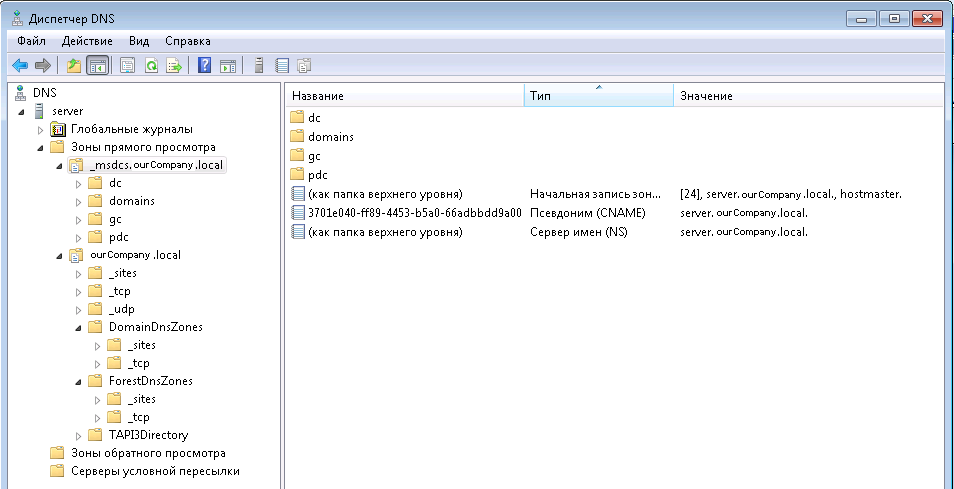Click the Properties toolbar icon
The width and height of the screenshot is (954, 489).
(127, 66)
